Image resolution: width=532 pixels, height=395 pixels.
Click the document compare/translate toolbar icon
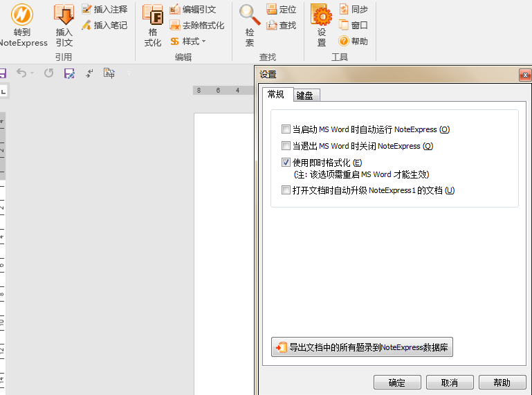(109, 73)
